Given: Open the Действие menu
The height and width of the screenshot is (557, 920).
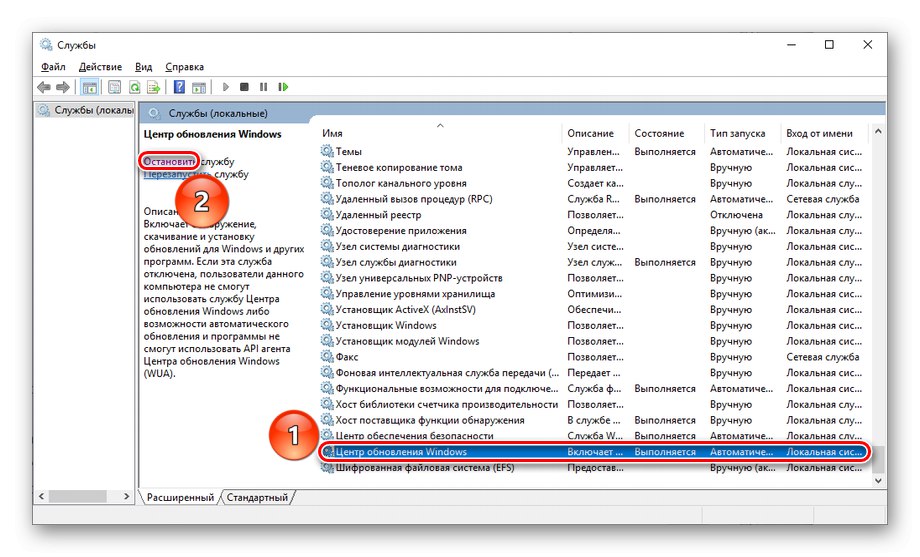Looking at the screenshot, I should [100, 67].
